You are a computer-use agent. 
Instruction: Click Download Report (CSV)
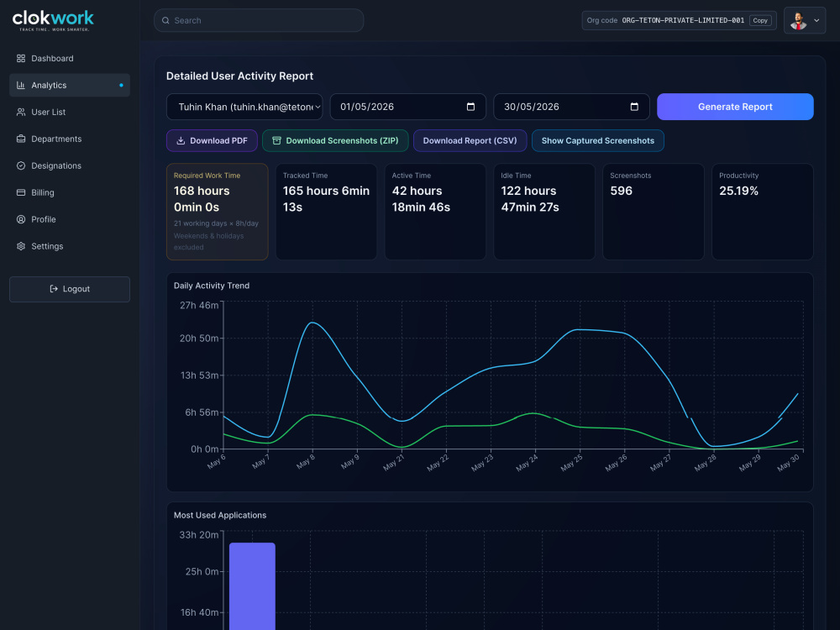(x=470, y=141)
